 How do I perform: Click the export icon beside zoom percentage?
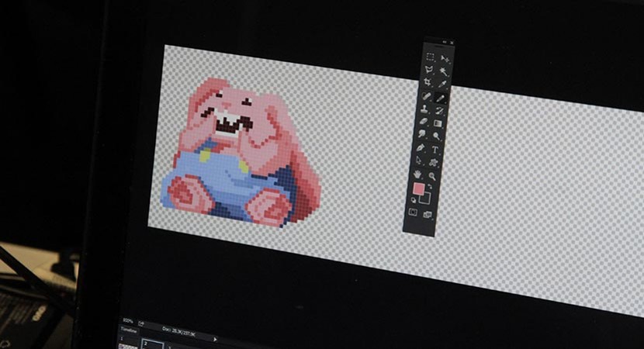pos(141,323)
